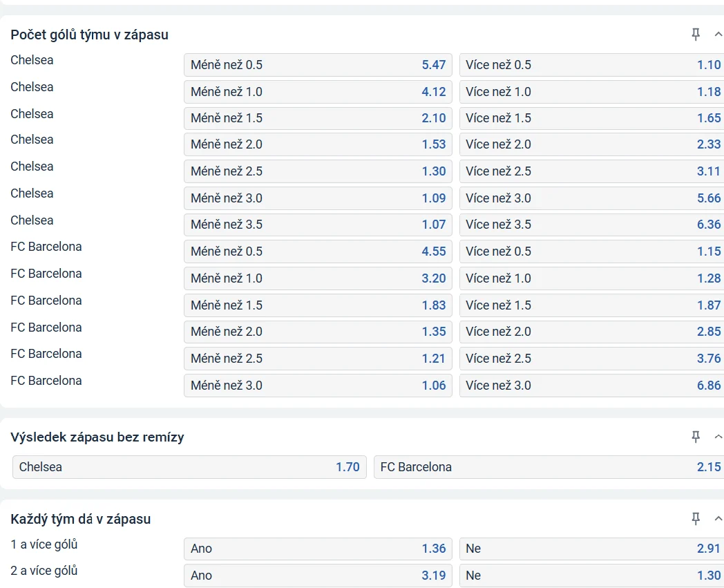Collapse the 'Výsledek zápasu bez remízy' section
This screenshot has width=724, height=588.
pos(718,437)
